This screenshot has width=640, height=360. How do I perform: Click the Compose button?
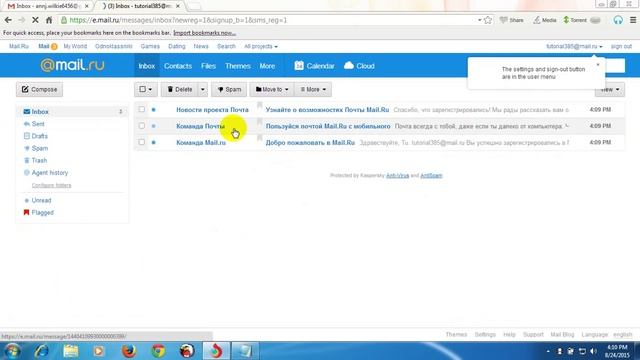click(x=40, y=89)
